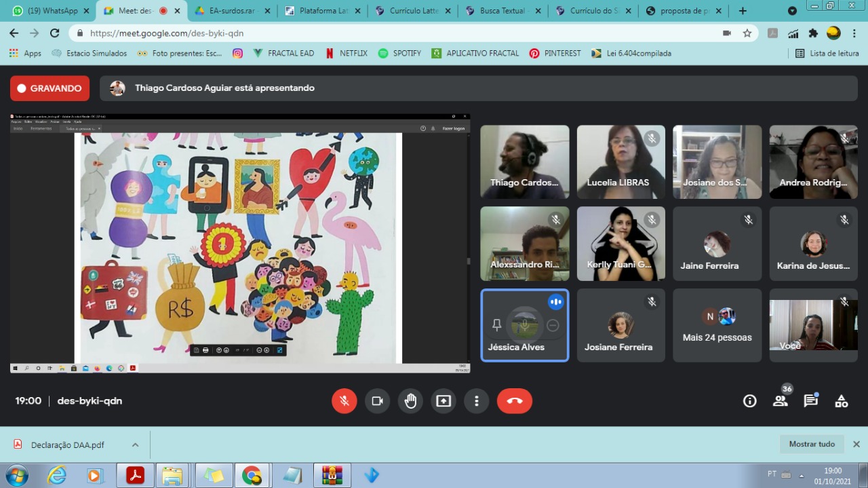
Task: Pin Jéssica Alves tile
Action: 496,326
